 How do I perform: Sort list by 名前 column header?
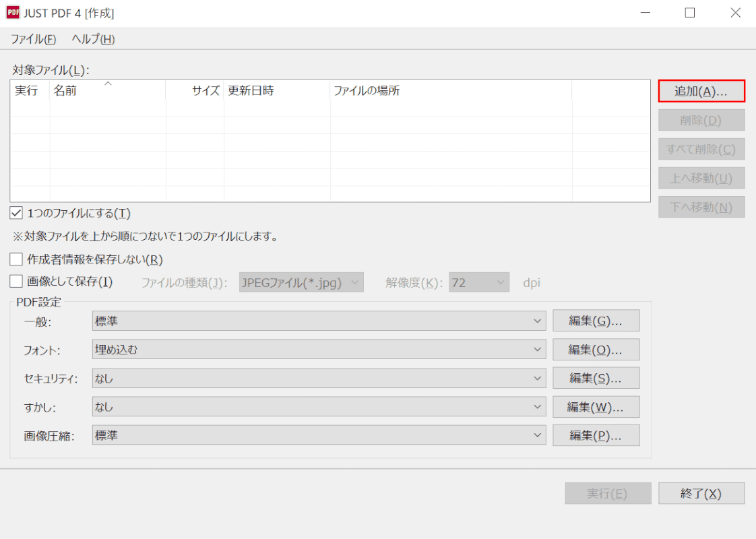pos(108,91)
